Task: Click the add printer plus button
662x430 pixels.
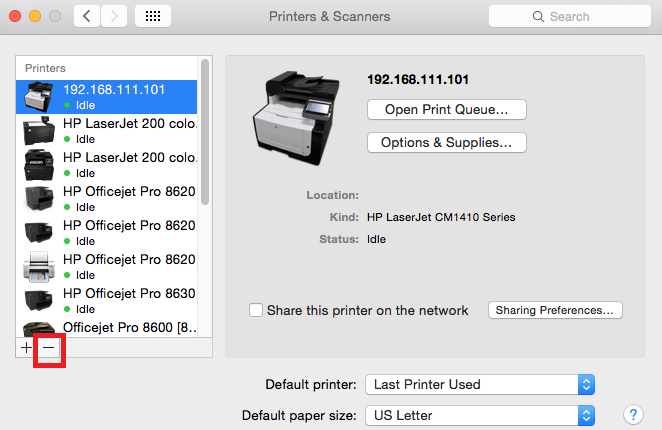Action: point(26,347)
